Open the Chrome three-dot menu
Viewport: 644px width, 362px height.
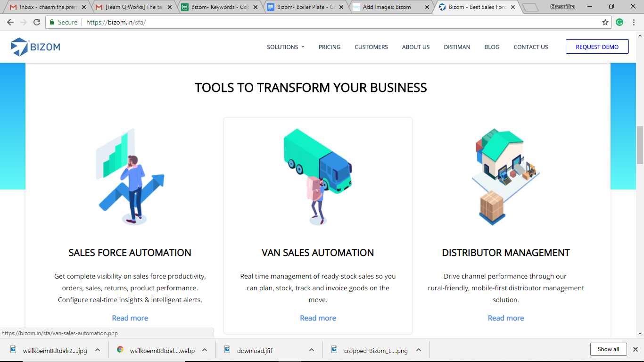pos(634,22)
